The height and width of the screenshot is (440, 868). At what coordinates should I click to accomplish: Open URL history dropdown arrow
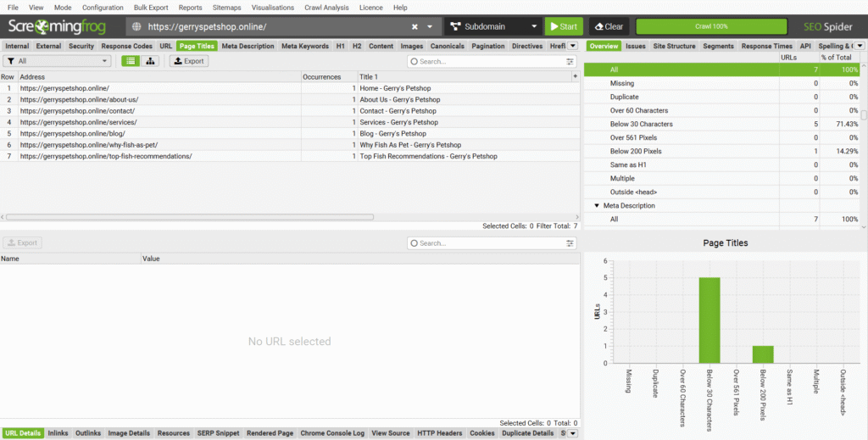point(431,26)
